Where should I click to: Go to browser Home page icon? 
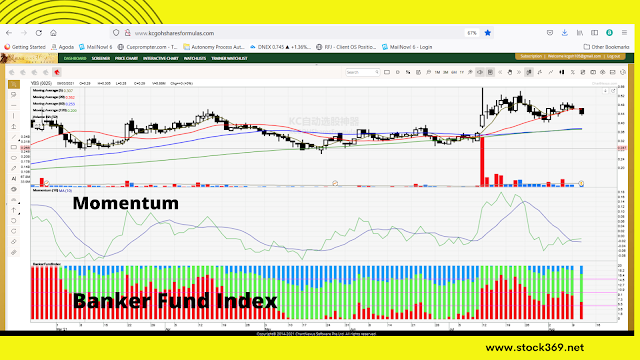[x=53, y=33]
